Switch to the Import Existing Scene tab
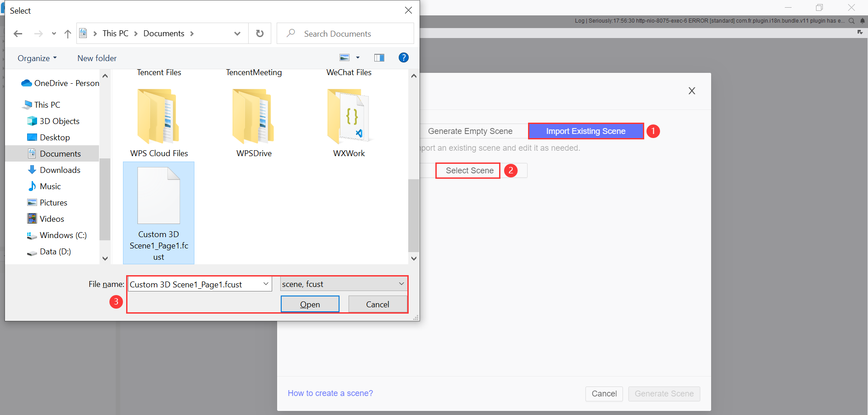 585,131
